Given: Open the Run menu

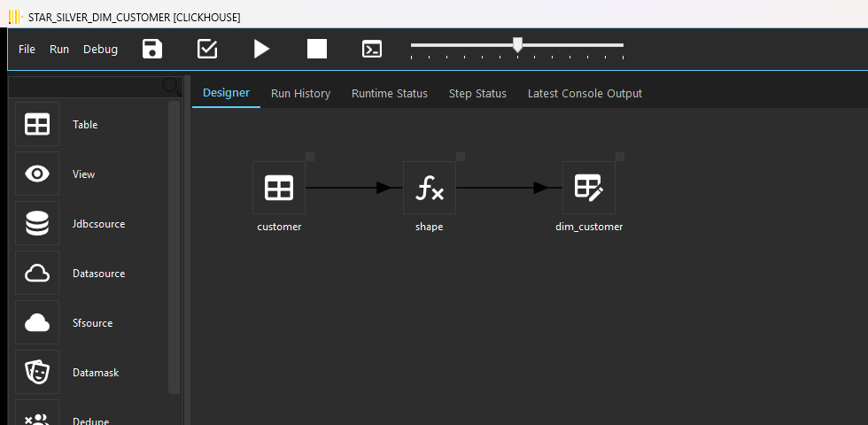Looking at the screenshot, I should pyautogui.click(x=59, y=50).
